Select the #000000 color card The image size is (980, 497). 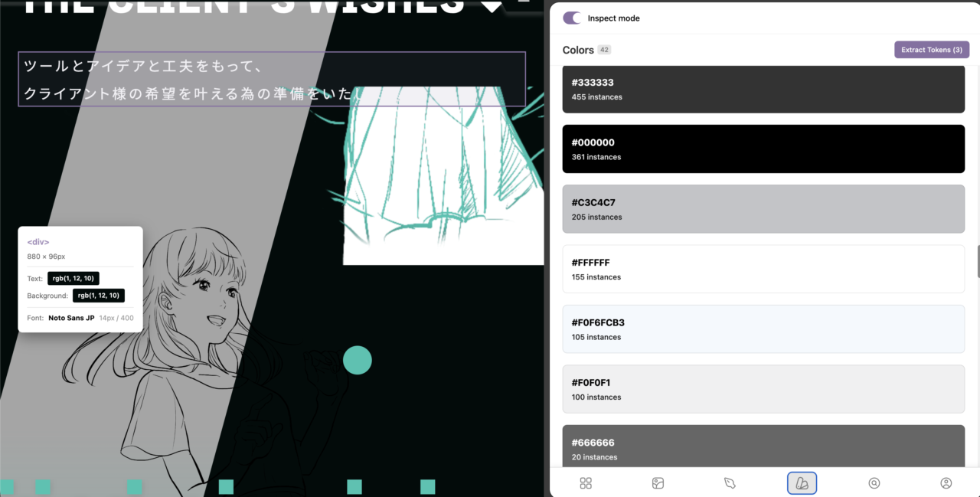(763, 149)
